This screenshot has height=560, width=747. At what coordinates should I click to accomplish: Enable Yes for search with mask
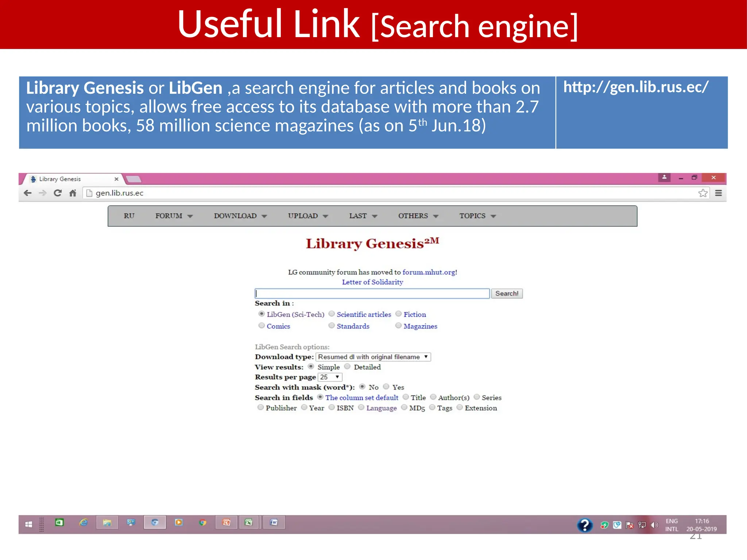click(386, 386)
